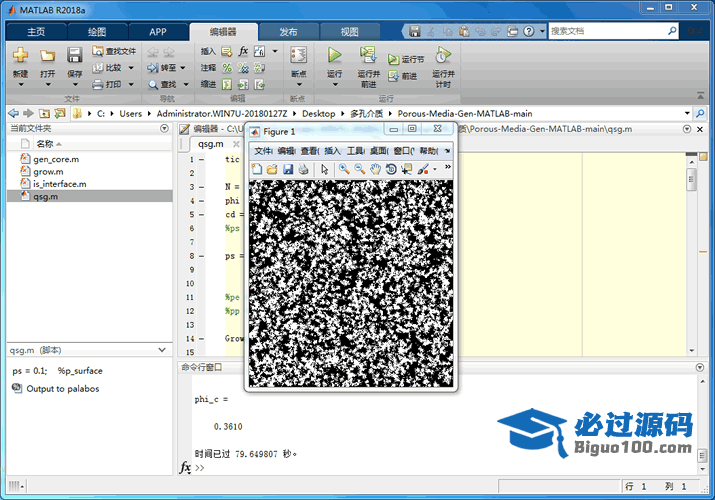Click the search documentation input field
The width and height of the screenshot is (715, 500).
[608, 31]
